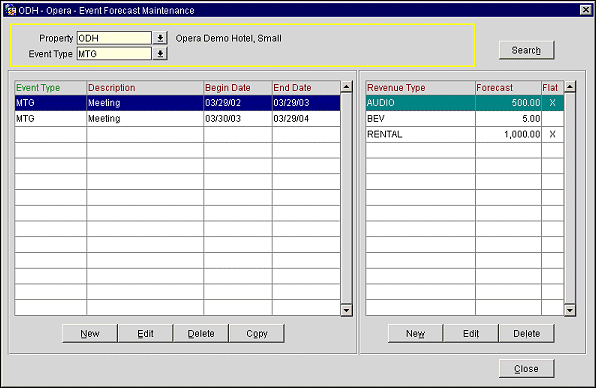Image resolution: width=596 pixels, height=388 pixels.
Task: Open the Event Type dropdown arrow
Action: coord(160,54)
